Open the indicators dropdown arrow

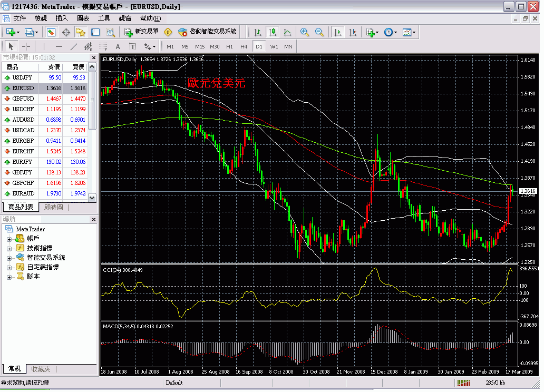(377, 33)
